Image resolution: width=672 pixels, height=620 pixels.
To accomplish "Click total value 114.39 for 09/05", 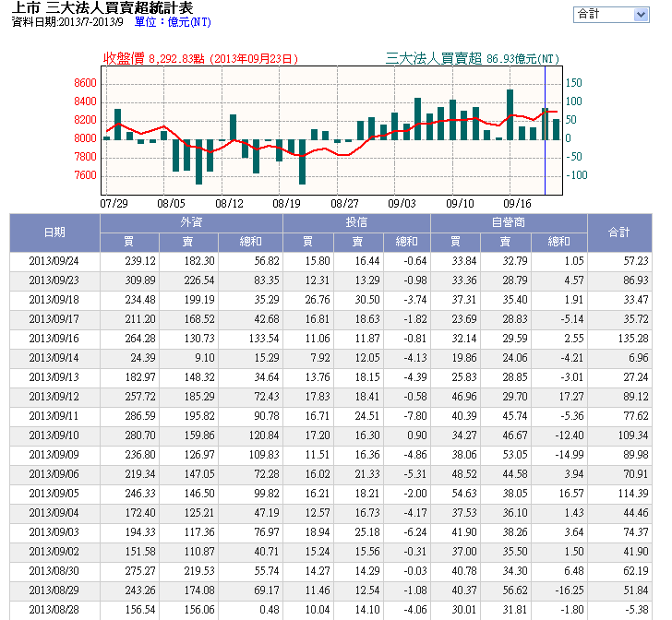I will [633, 494].
